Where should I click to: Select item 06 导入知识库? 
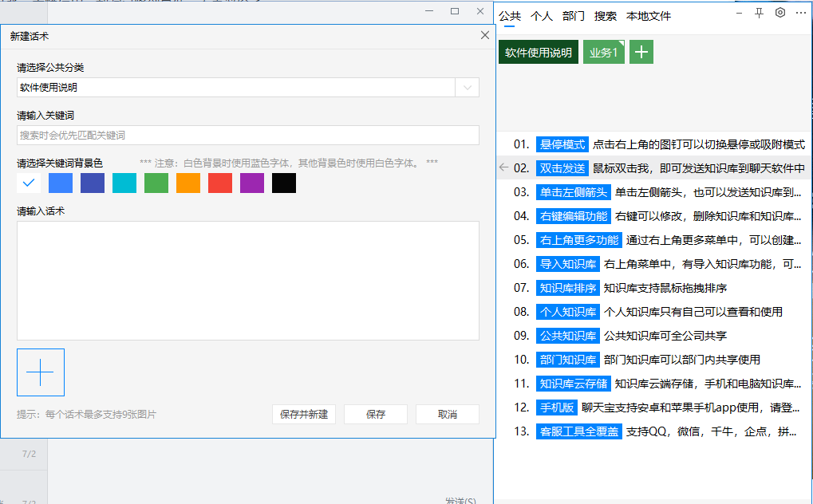click(653, 263)
